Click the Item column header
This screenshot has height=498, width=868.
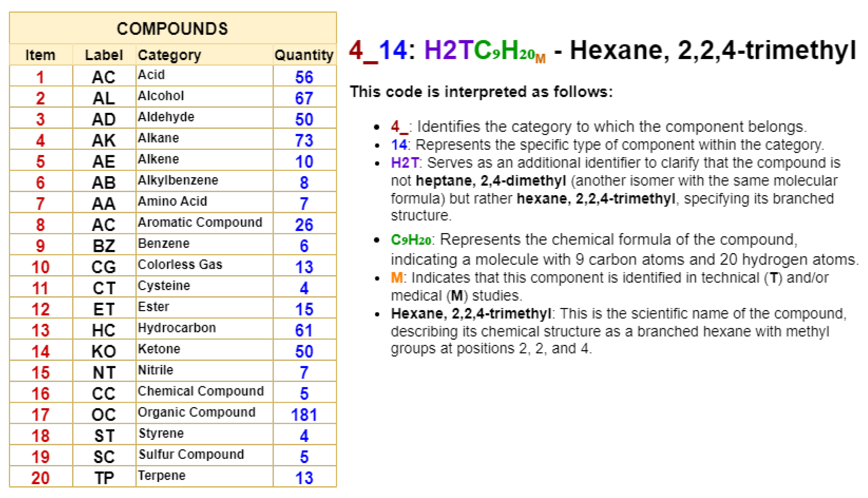(40, 55)
